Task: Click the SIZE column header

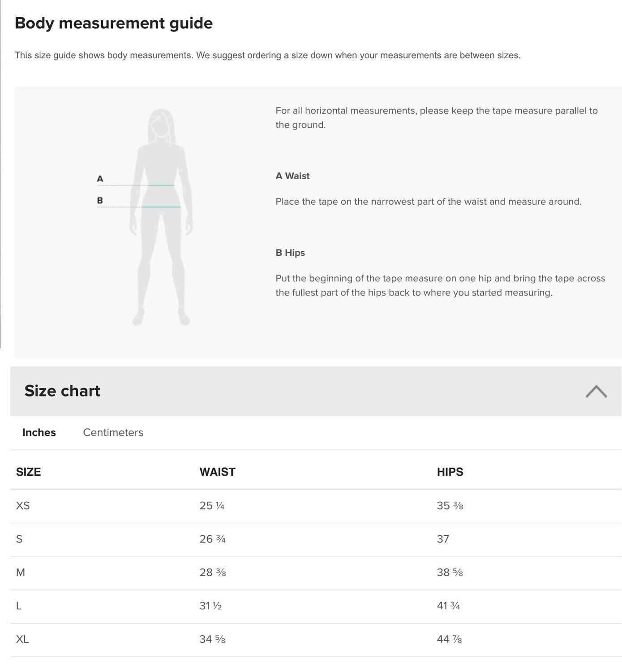Action: pyautogui.click(x=28, y=472)
